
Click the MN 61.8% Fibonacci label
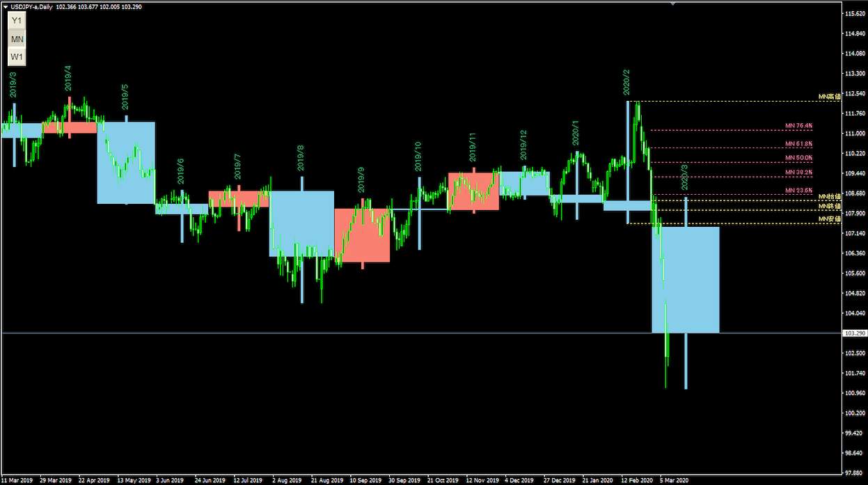pos(798,144)
